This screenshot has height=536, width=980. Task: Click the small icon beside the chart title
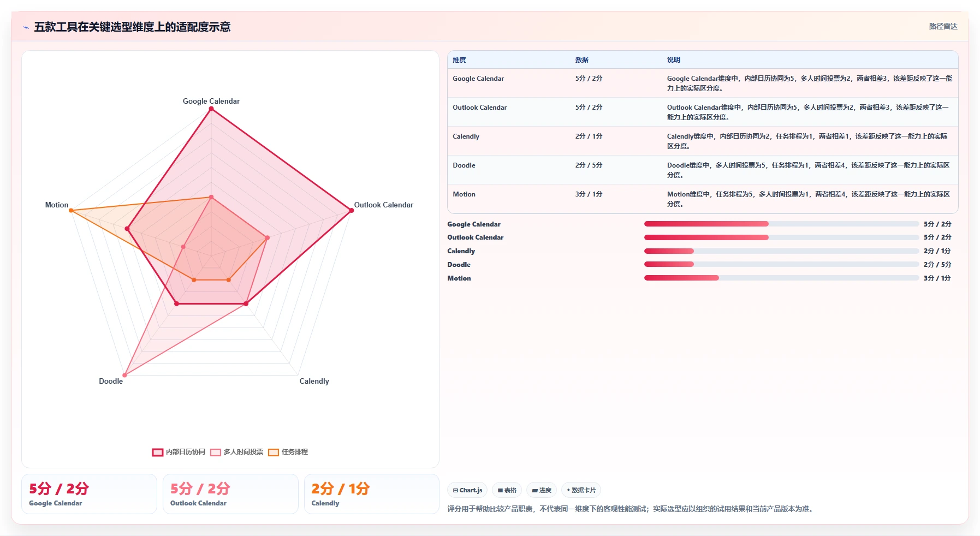(x=26, y=27)
